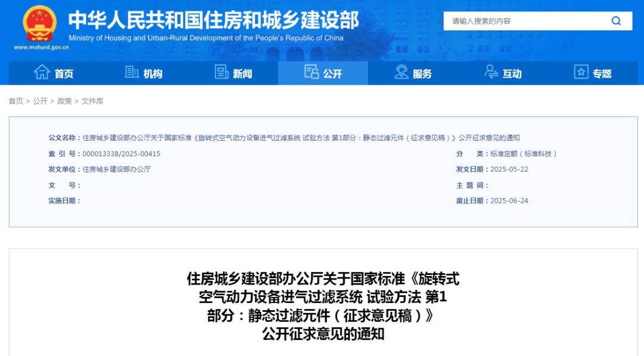644x356 pixels.
Task: Click the star icon beside 专题
Action: tap(581, 72)
